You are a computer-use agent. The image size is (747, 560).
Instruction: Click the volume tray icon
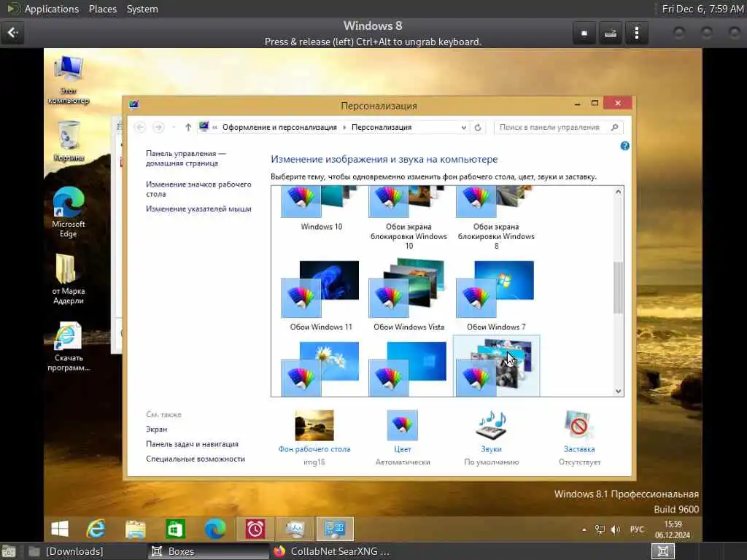616,529
